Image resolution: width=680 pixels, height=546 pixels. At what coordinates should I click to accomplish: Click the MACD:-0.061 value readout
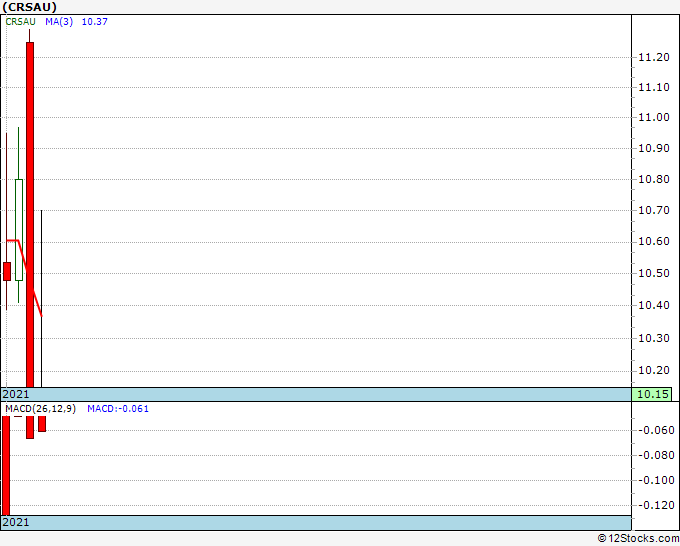pos(118,409)
